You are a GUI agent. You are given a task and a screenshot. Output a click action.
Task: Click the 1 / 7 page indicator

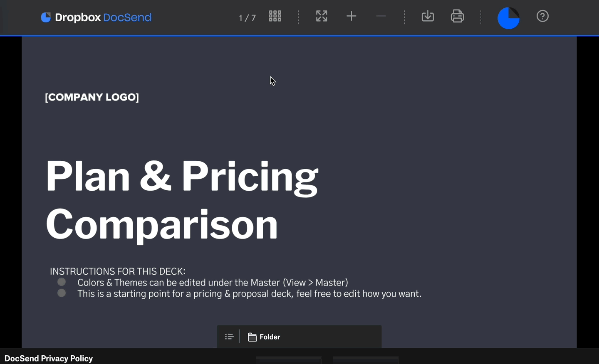(247, 18)
